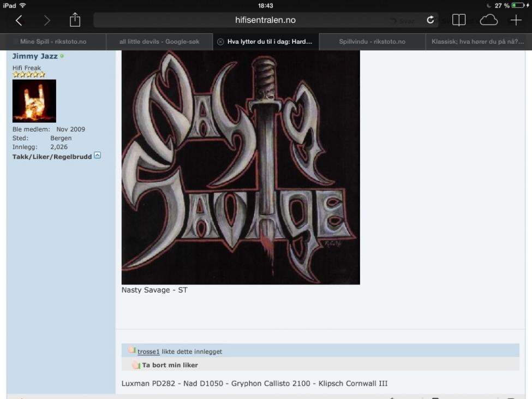Reload the hifisentralen.no page
The width and height of the screenshot is (532, 399).
(430, 20)
